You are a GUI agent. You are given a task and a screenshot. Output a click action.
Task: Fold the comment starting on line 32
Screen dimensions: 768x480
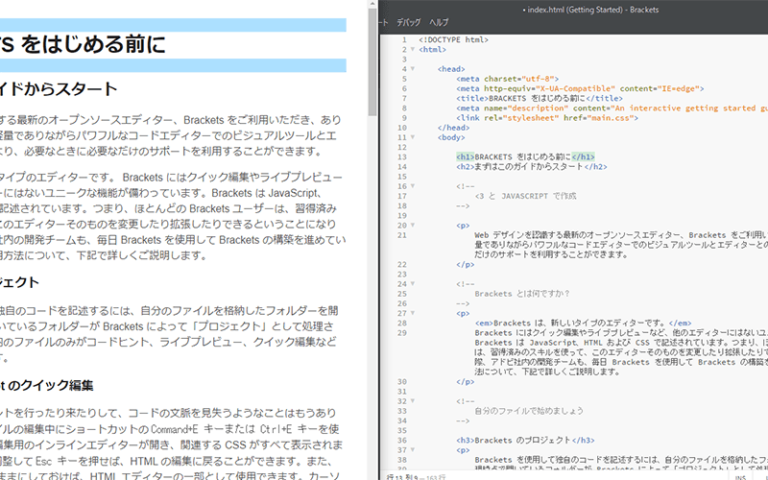(413, 401)
